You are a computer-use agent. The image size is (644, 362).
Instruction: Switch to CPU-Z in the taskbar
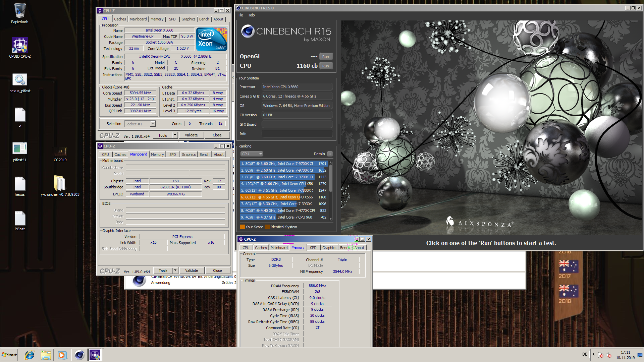coord(95,355)
